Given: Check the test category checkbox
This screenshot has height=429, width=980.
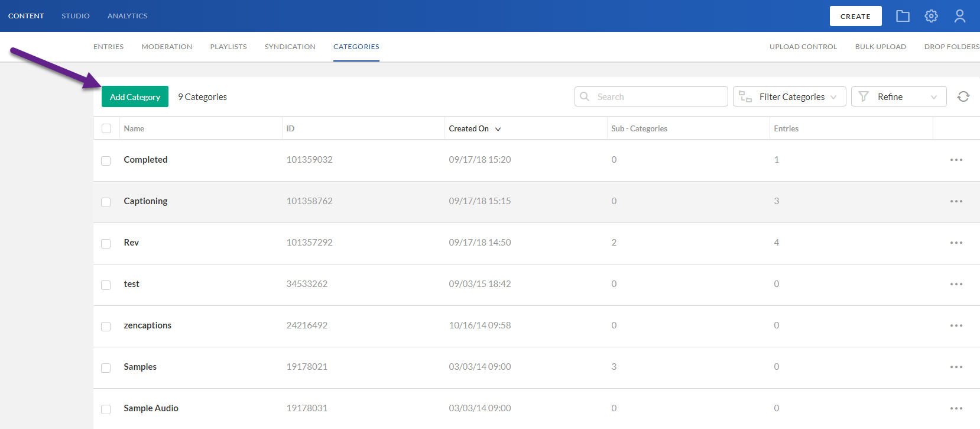Looking at the screenshot, I should coord(106,285).
